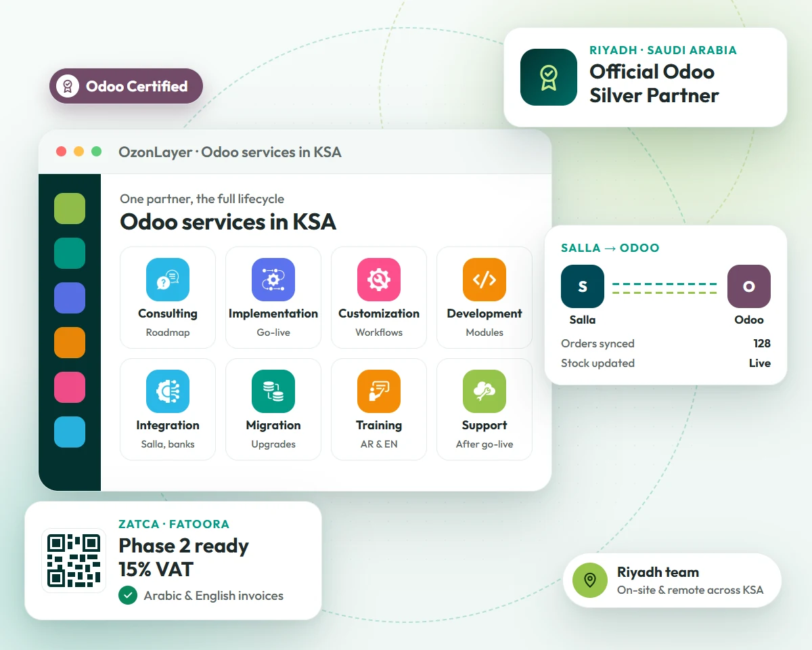Click 'One partner, the full lifecycle' subtitle

(202, 198)
